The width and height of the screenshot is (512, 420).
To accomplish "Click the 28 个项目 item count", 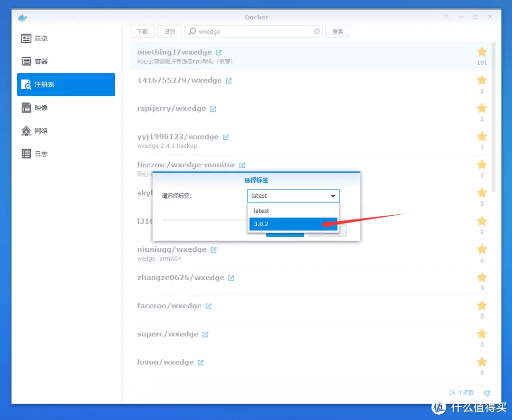I will (461, 393).
